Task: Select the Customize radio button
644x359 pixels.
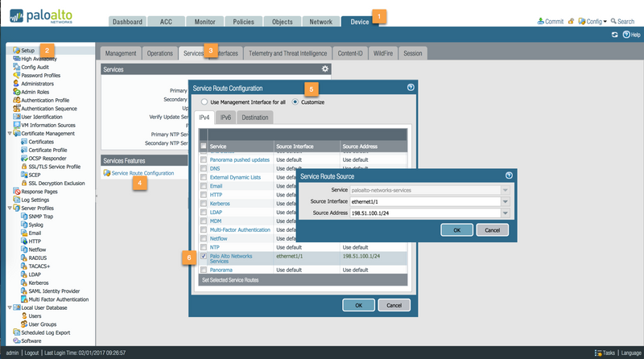Action: click(295, 102)
